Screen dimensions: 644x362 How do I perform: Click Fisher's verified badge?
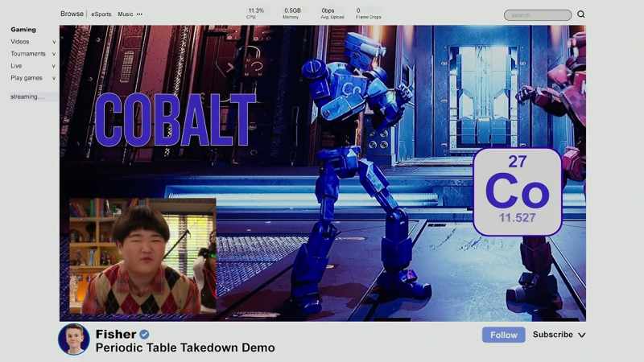tap(144, 335)
